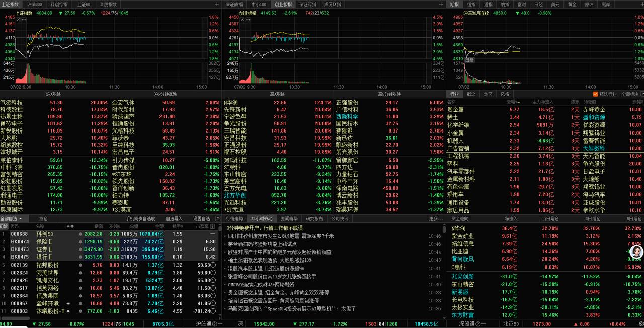644x328 pixels.
Task: Open news about 四川甘孜州康定市地震
Action: 280,236
